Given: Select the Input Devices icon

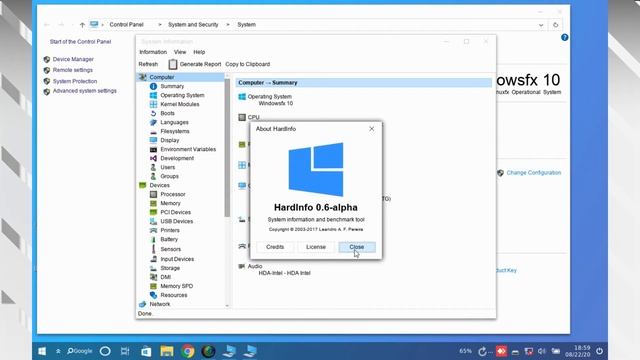Looking at the screenshot, I should pyautogui.click(x=153, y=259).
